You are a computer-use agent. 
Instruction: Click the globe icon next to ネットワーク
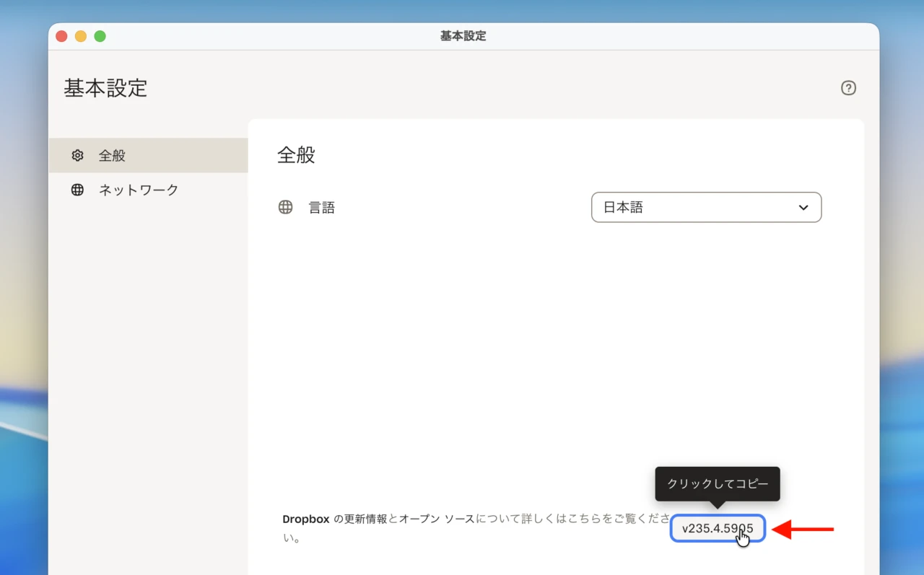pos(77,190)
